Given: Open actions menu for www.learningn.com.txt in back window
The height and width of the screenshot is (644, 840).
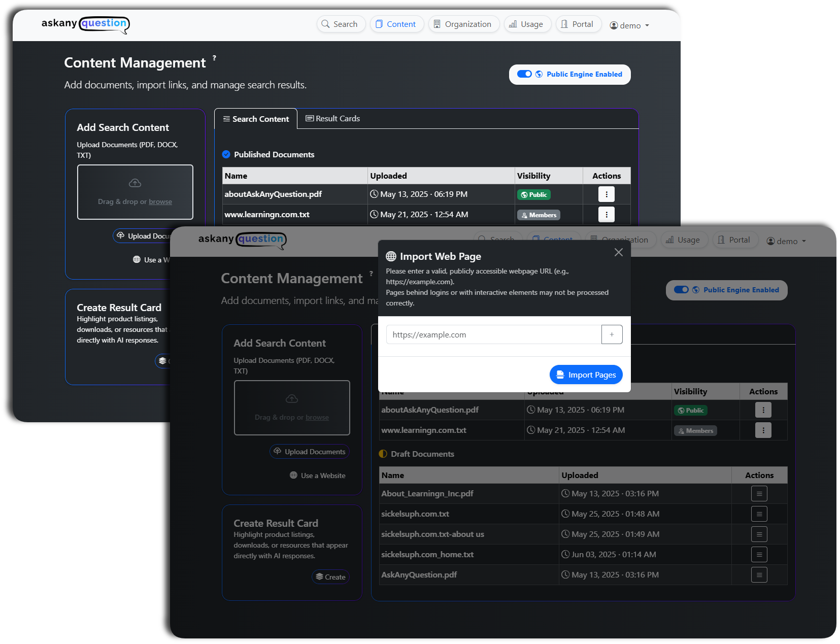Looking at the screenshot, I should coord(607,214).
